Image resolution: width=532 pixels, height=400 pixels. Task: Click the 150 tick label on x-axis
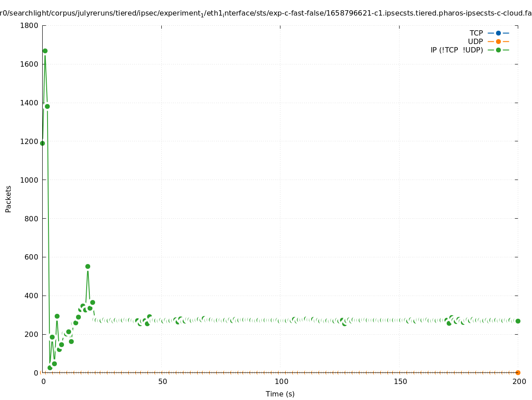click(x=400, y=382)
